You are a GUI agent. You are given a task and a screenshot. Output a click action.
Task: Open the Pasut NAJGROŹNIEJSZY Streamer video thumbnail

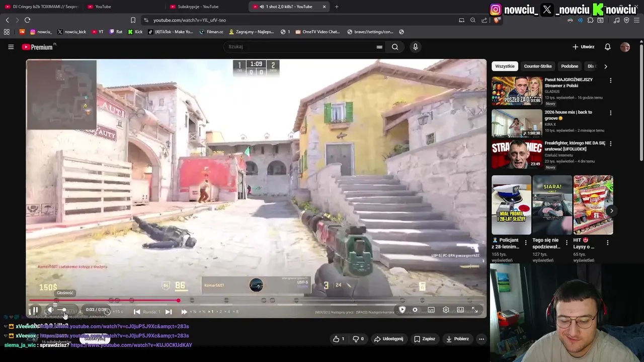point(517,90)
